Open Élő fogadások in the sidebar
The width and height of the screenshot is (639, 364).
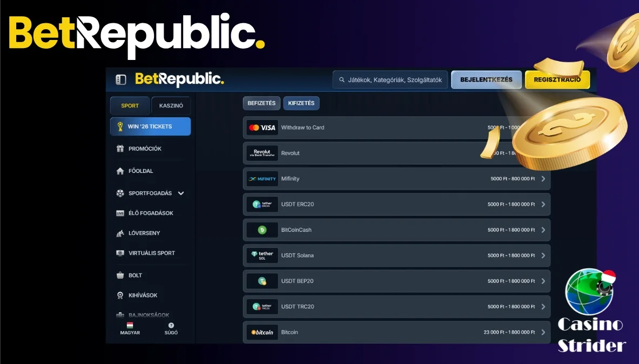coord(151,213)
